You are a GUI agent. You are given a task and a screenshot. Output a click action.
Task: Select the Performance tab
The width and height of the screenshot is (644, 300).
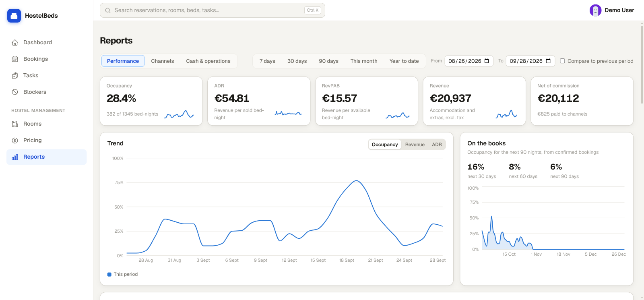123,61
